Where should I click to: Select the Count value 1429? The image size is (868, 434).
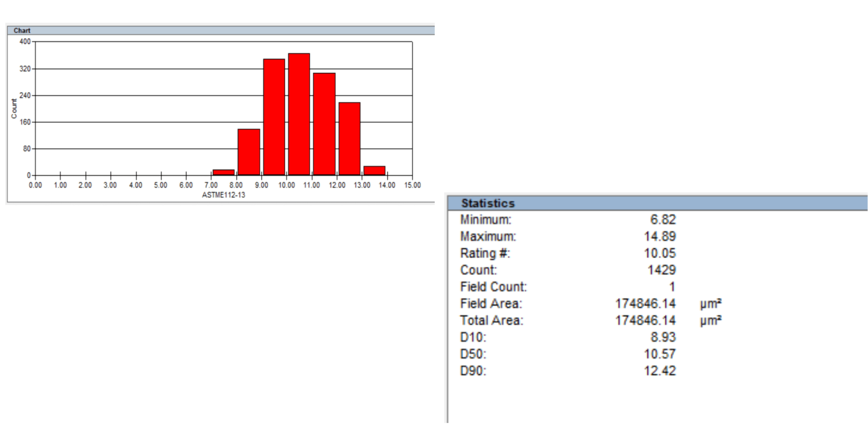pyautogui.click(x=662, y=270)
